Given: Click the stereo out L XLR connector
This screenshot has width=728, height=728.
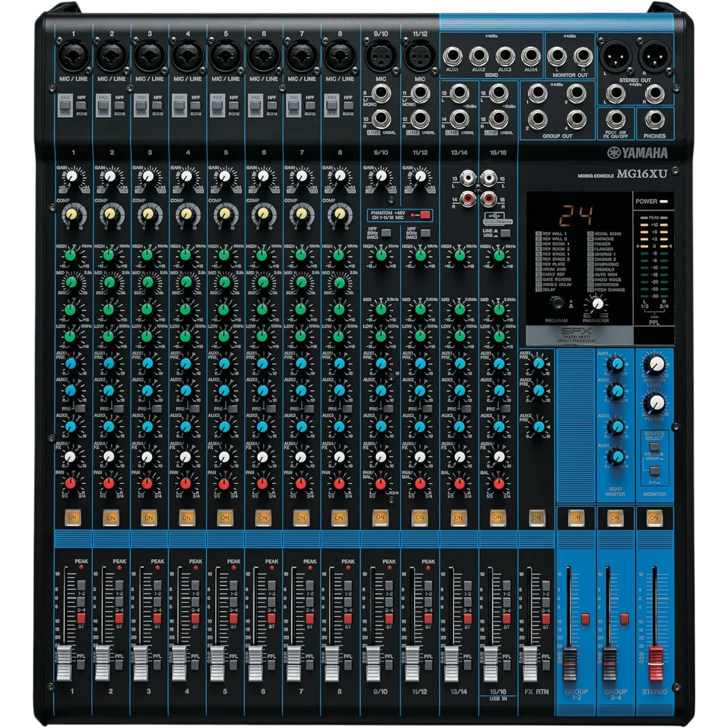Looking at the screenshot, I should click(615, 56).
